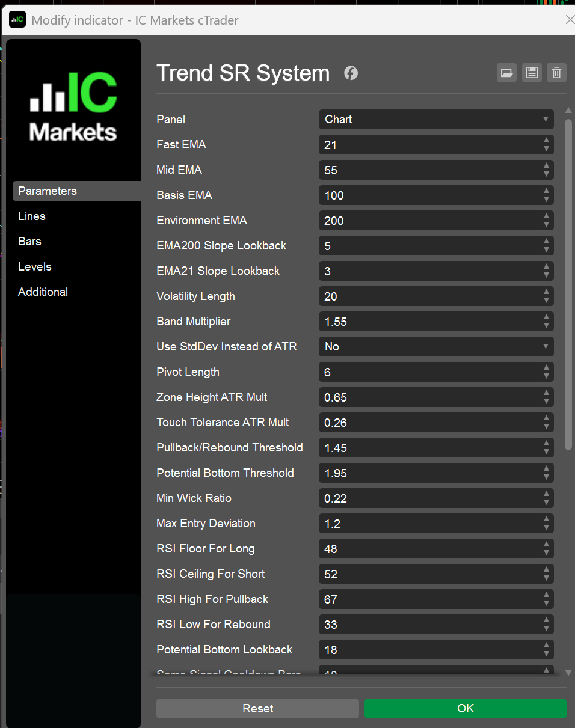The height and width of the screenshot is (728, 575).
Task: Click the load settings folder icon
Action: click(x=506, y=73)
